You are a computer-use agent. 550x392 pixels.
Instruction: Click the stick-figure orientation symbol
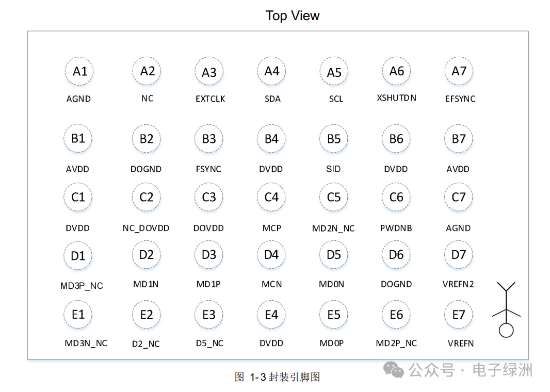(506, 311)
